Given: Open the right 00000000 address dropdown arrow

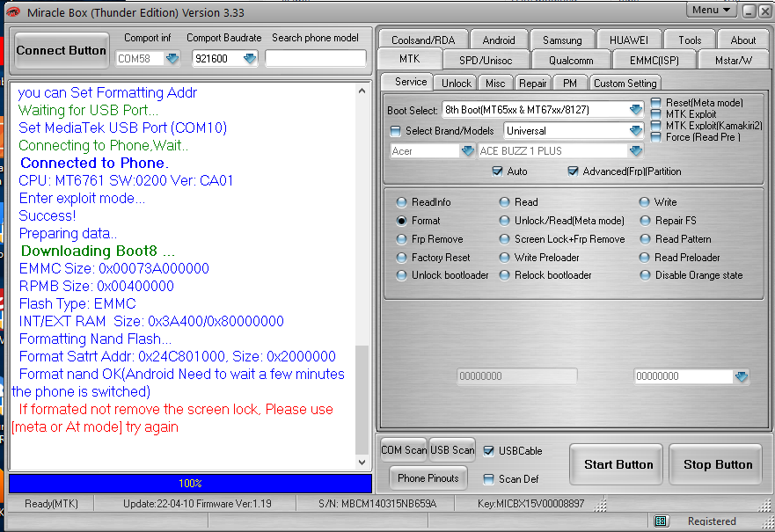Looking at the screenshot, I should pyautogui.click(x=742, y=376).
